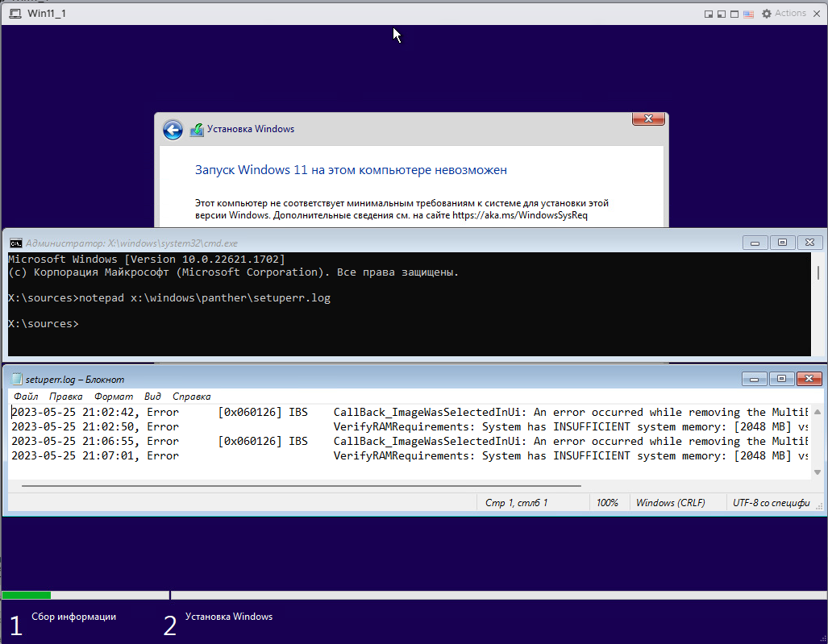
Task: Click the cmd.exe title bar icon
Action: click(15, 243)
